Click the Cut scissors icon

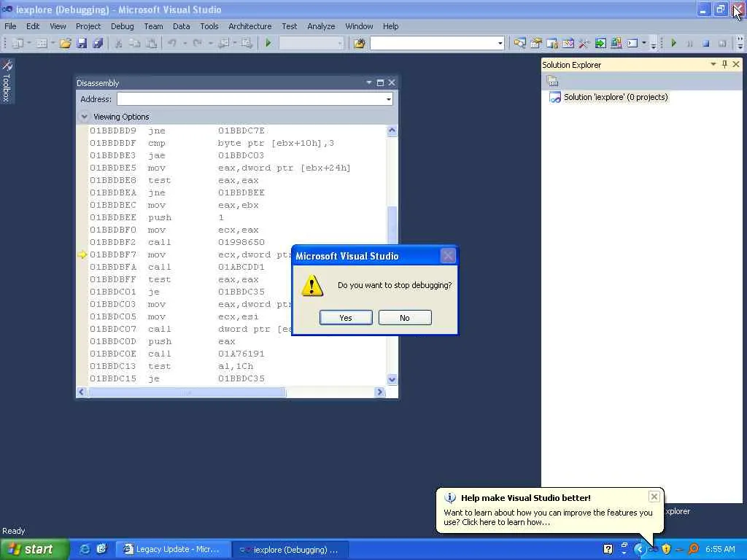119,43
